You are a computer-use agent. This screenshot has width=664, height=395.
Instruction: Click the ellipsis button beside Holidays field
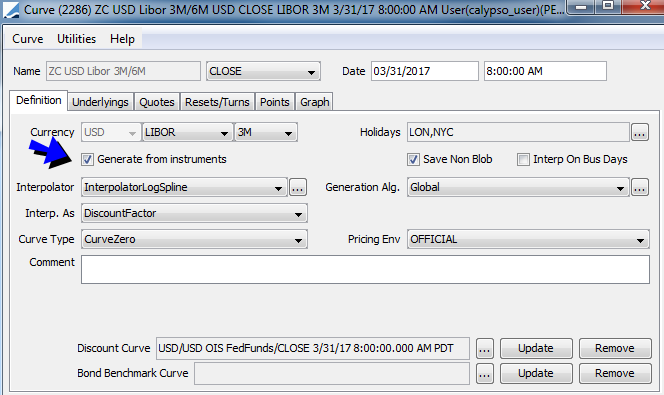coord(639,133)
